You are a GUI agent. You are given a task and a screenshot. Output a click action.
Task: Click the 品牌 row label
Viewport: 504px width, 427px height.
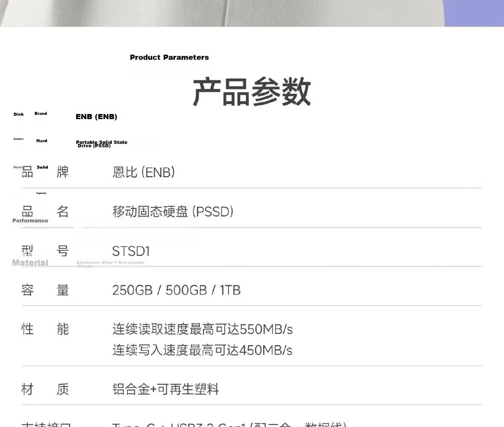(45, 172)
